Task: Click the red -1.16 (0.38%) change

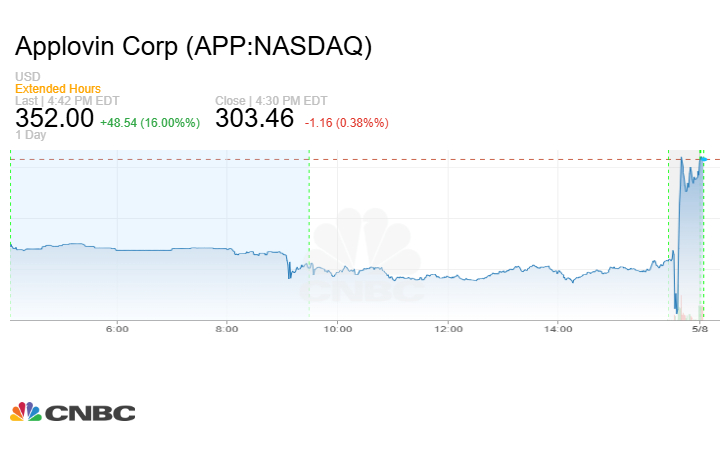Action: point(345,122)
